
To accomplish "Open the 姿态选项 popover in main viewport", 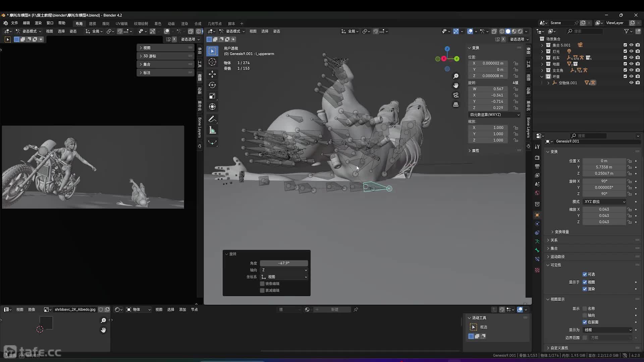I will (519, 39).
